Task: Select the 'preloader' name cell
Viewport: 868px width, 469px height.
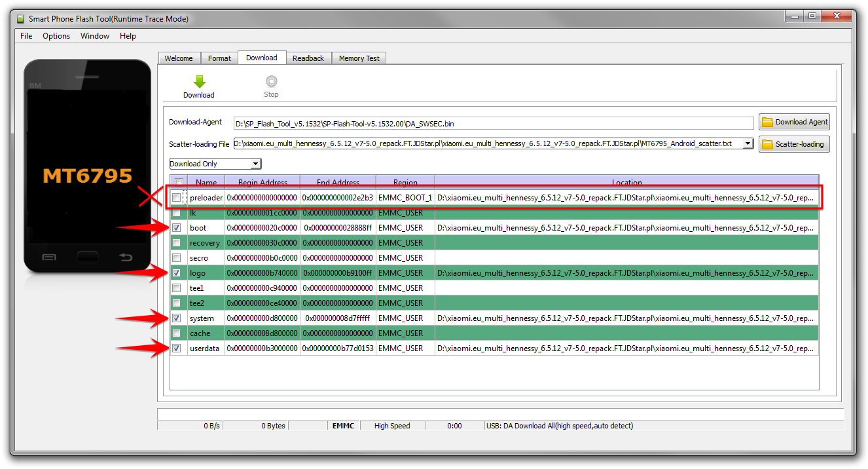Action: pyautogui.click(x=206, y=198)
